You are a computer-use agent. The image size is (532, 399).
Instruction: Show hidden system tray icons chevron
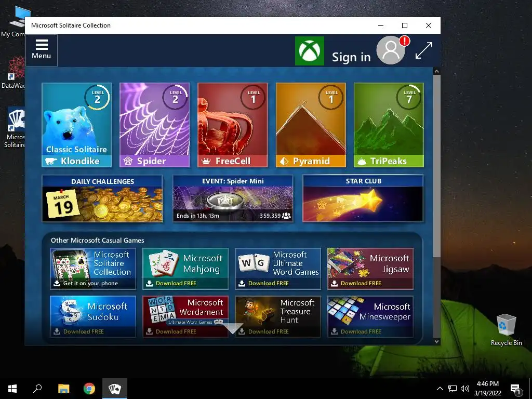[x=440, y=389]
